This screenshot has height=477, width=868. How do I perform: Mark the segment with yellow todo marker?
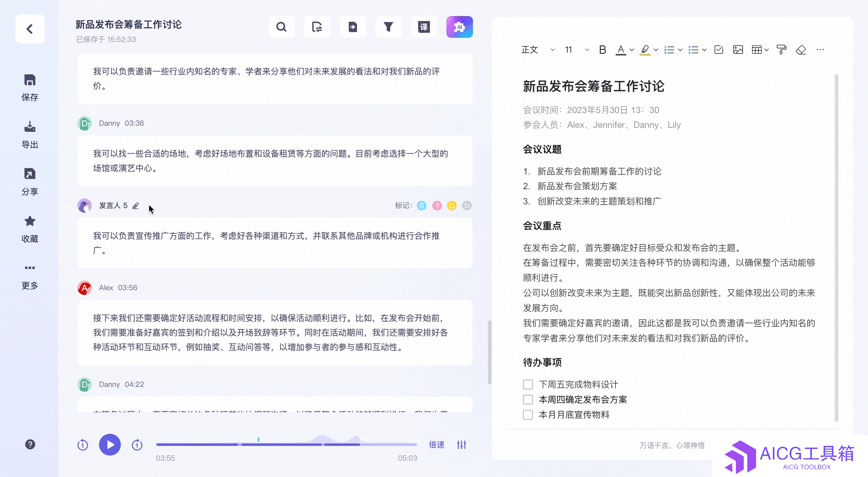[452, 206]
